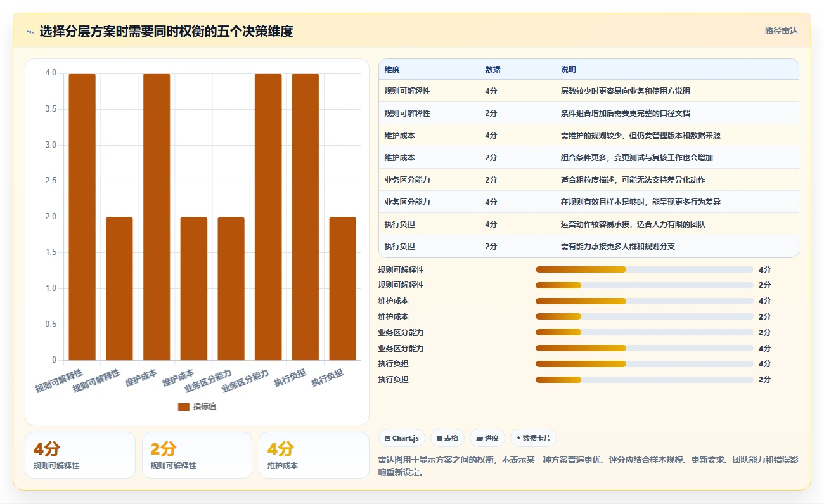Viewport: 824px width, 504px height.
Task: Select the 进度 chip
Action: point(487,438)
